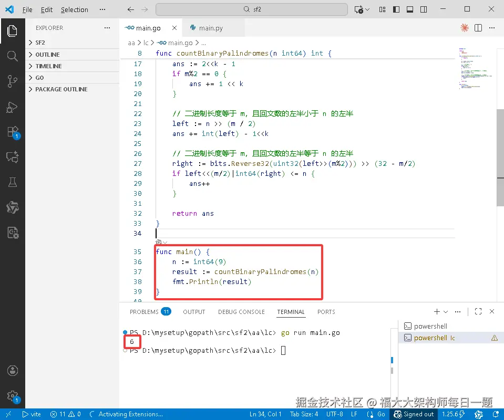
Task: Open the Edit menu
Action: click(x=47, y=9)
